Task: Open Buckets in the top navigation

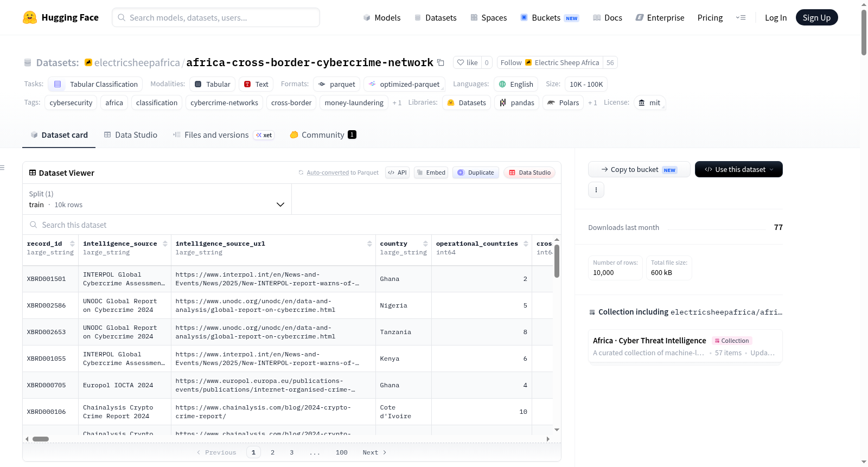Action: click(x=550, y=17)
